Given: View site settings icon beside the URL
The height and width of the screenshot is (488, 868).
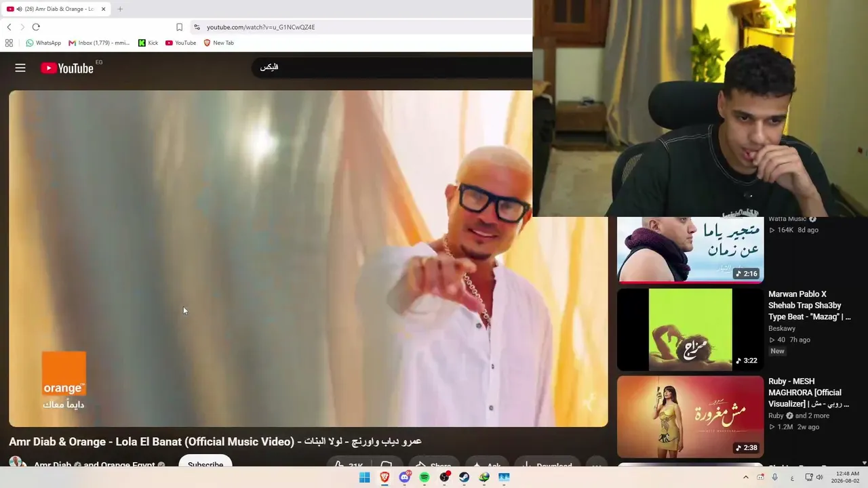Looking at the screenshot, I should [x=197, y=27].
